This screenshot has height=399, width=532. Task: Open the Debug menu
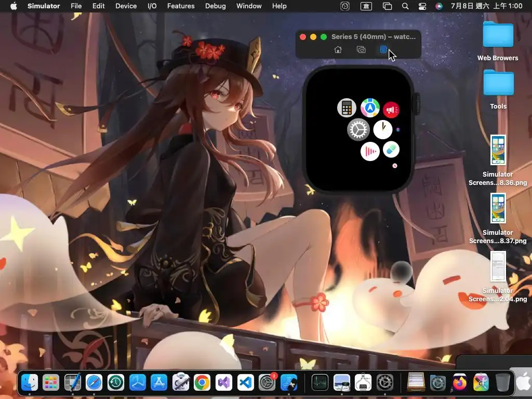216,6
